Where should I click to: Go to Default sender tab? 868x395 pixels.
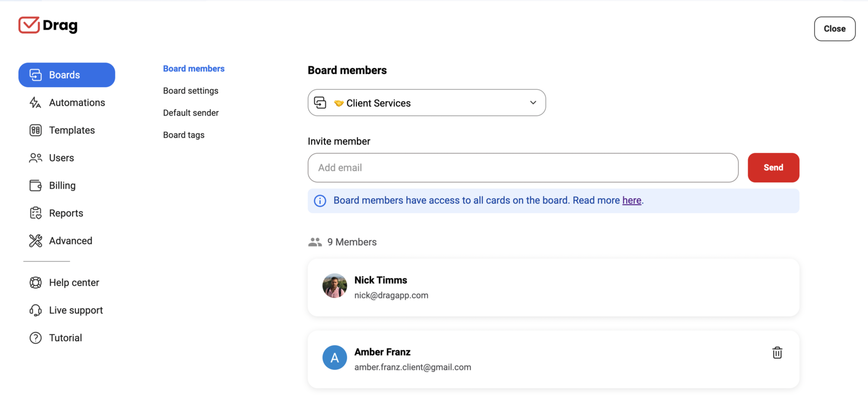(x=191, y=113)
